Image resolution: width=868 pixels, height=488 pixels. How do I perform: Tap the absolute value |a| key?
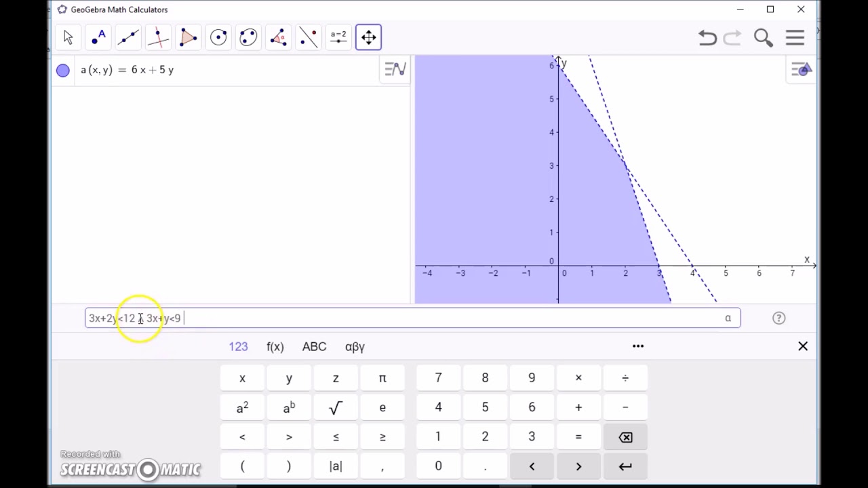[336, 466]
